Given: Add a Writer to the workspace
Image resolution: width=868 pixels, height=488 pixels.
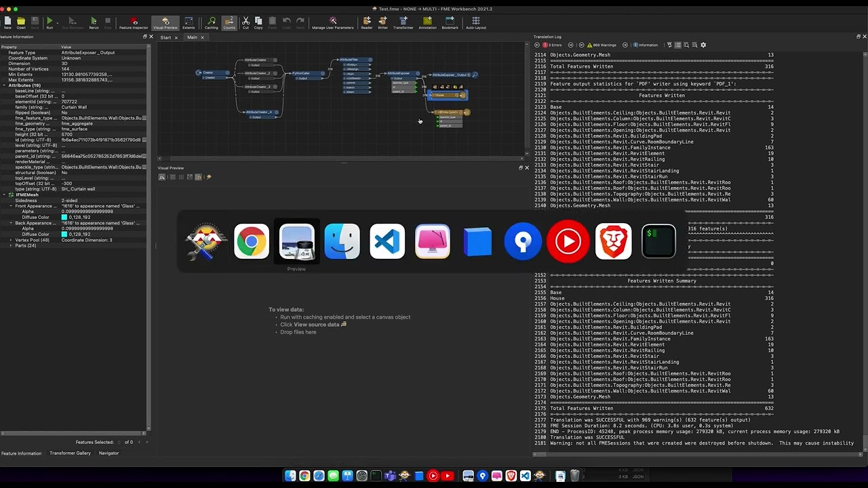Looking at the screenshot, I should click(x=383, y=22).
